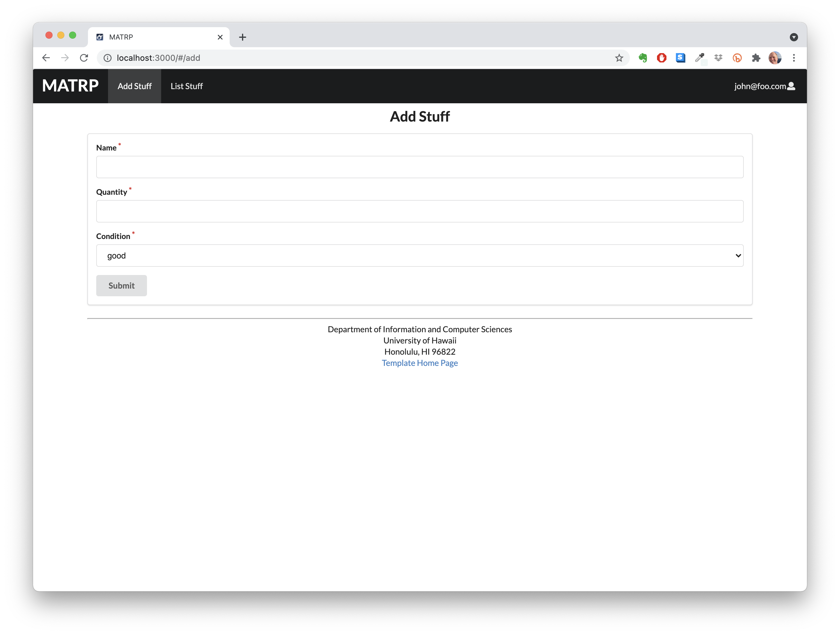Click the red ad blocker extension icon
The height and width of the screenshot is (635, 840).
pyautogui.click(x=661, y=58)
